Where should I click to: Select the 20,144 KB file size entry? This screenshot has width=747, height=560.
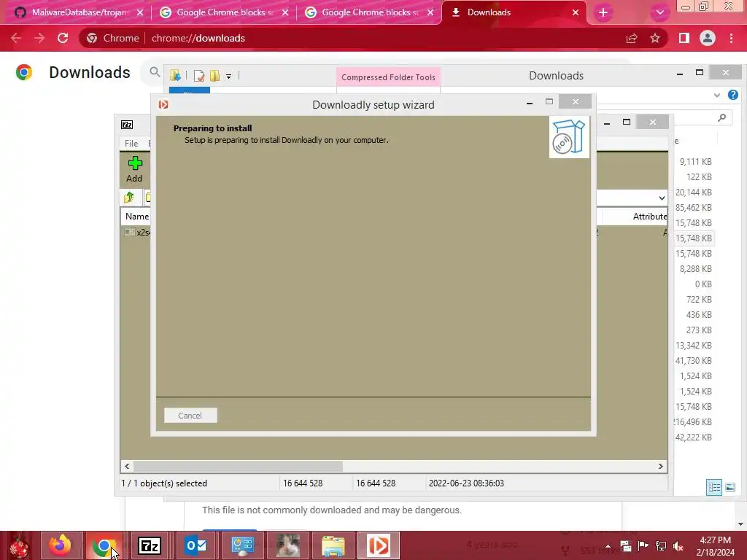pyautogui.click(x=694, y=192)
